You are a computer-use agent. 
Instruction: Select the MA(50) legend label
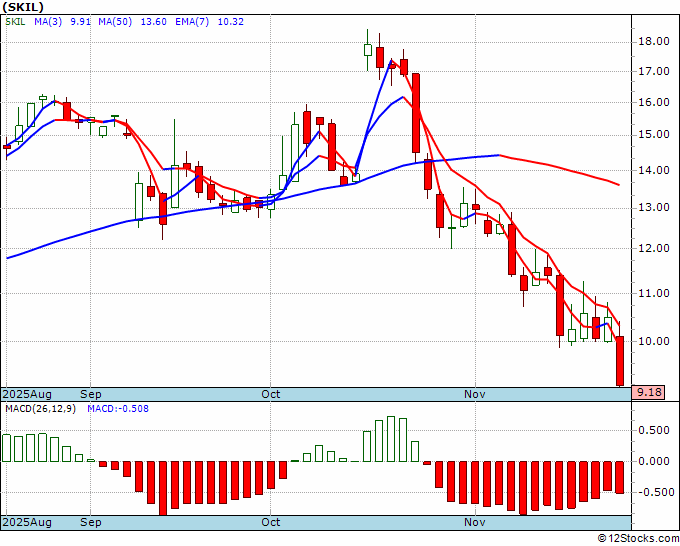coord(115,22)
